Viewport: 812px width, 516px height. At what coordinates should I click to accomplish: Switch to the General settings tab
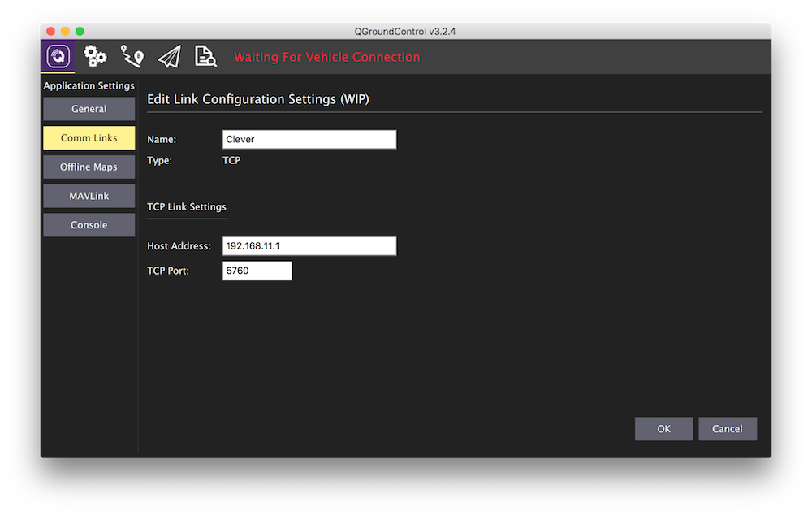(x=89, y=108)
